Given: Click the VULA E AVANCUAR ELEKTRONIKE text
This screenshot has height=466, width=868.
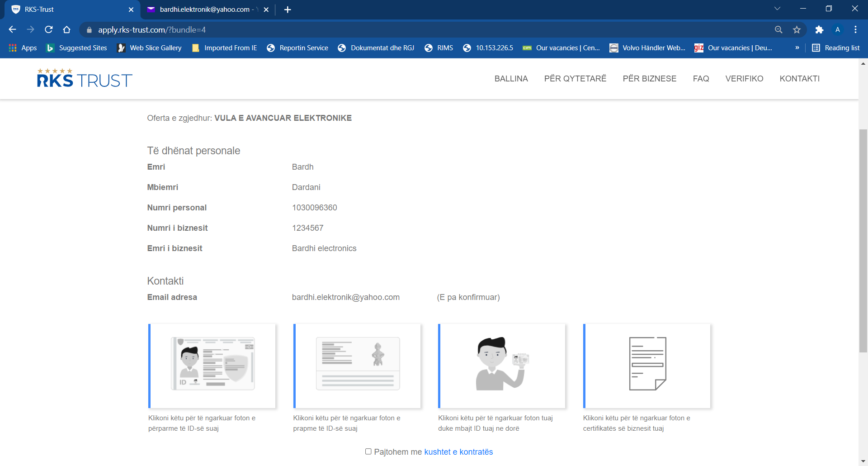Looking at the screenshot, I should click(x=283, y=118).
